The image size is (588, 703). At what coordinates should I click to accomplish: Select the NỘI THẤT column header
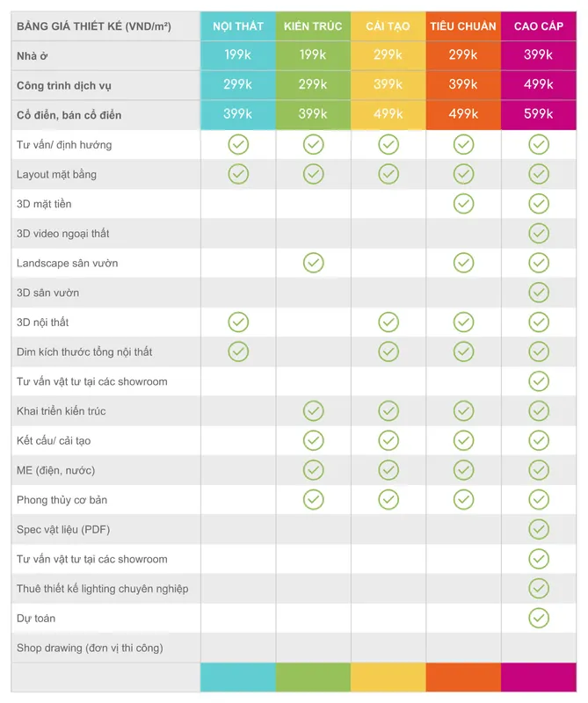click(x=238, y=26)
